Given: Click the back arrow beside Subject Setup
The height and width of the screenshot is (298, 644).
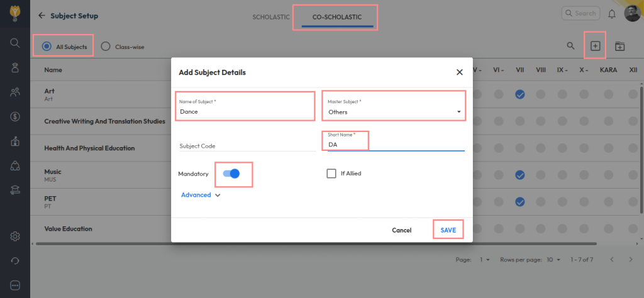Looking at the screenshot, I should tap(42, 15).
